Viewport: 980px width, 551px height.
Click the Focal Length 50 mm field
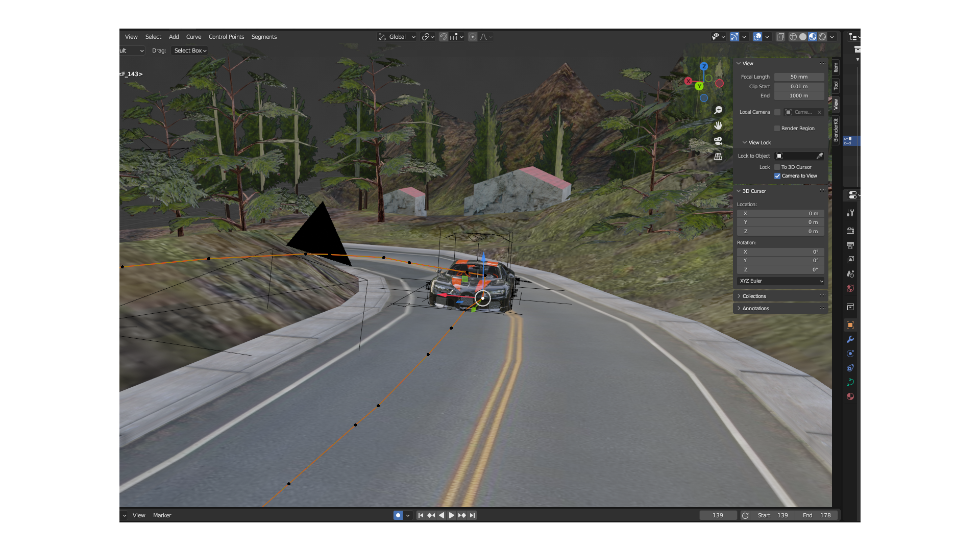click(x=799, y=77)
